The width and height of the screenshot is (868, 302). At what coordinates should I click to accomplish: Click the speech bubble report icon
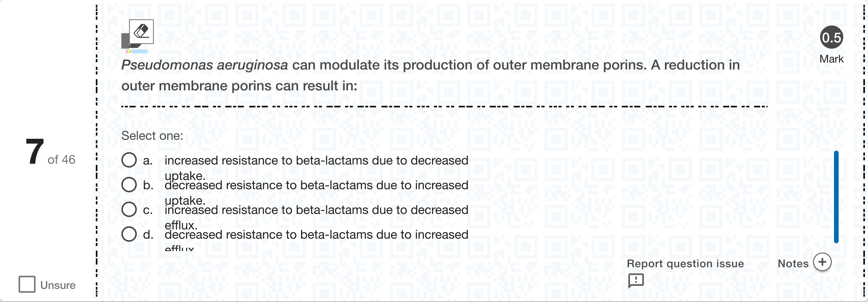point(636,282)
